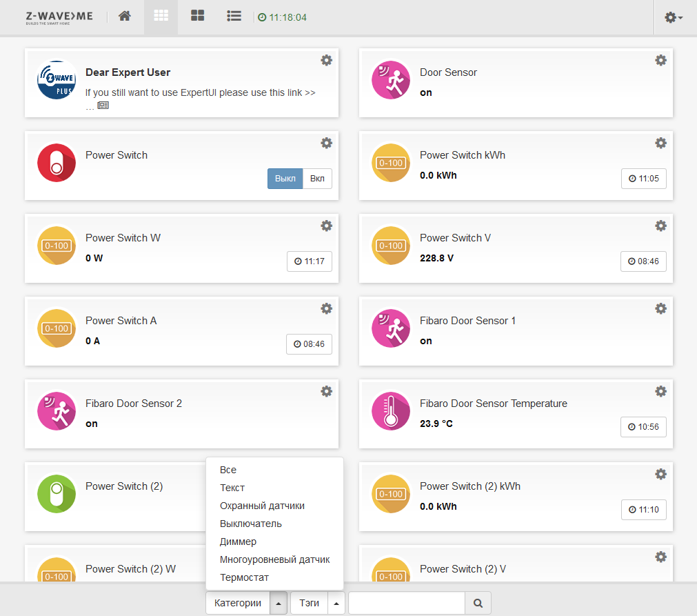Image resolution: width=697 pixels, height=616 pixels.
Task: Switch to small grid elements view
Action: (x=161, y=16)
